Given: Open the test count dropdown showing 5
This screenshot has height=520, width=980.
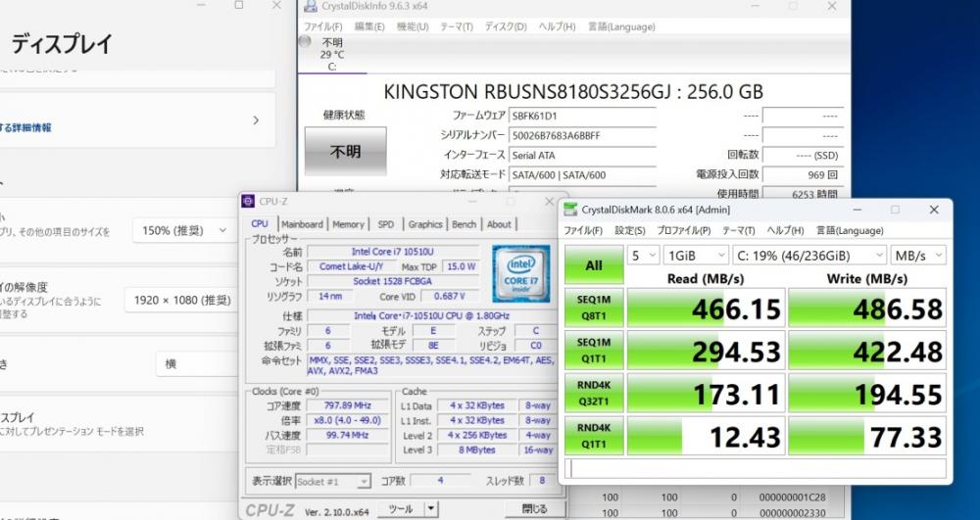Looking at the screenshot, I should (x=643, y=256).
